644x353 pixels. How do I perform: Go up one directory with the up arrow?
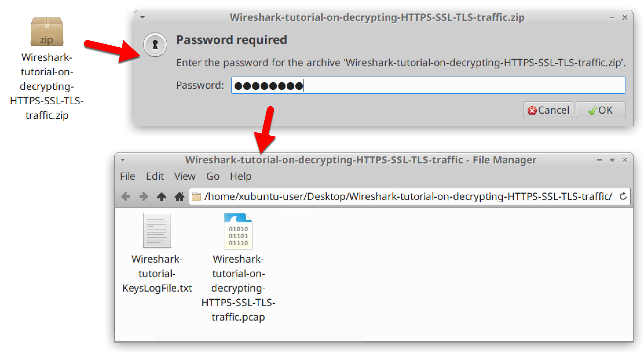coord(162,196)
